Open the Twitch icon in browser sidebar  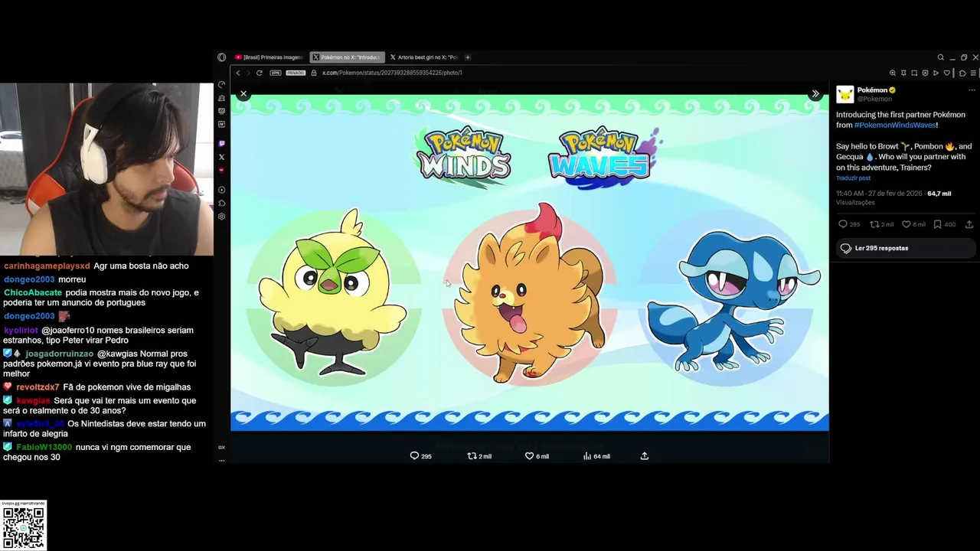pos(221,144)
